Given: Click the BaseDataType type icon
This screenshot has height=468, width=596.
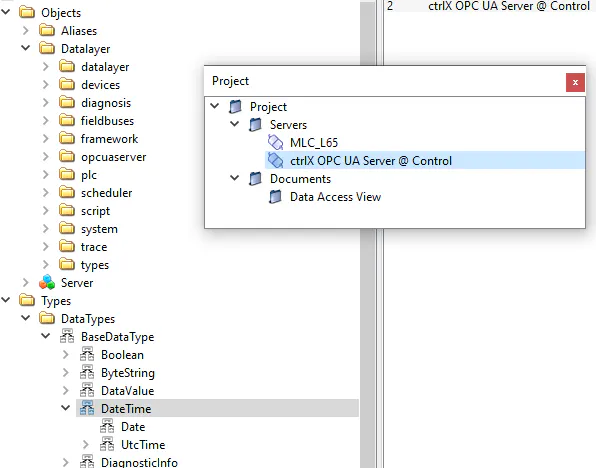Looking at the screenshot, I should [67, 336].
